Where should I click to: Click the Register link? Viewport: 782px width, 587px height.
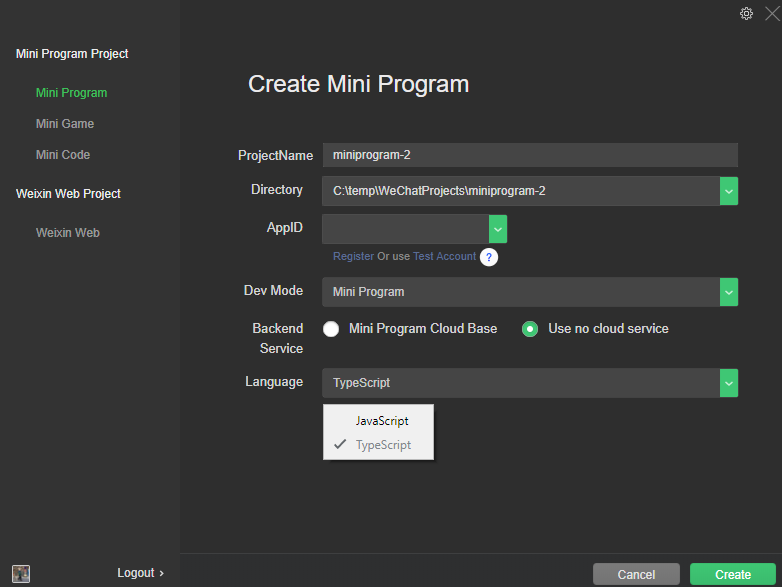tap(353, 256)
